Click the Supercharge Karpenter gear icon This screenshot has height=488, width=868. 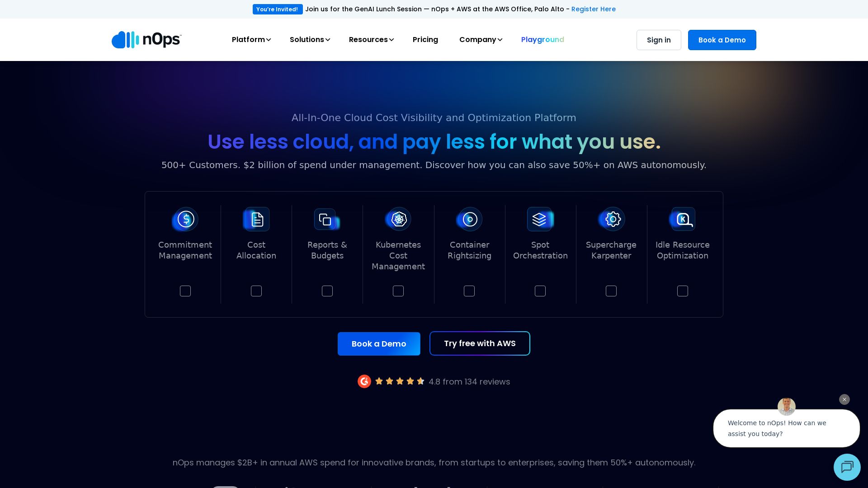pyautogui.click(x=612, y=219)
